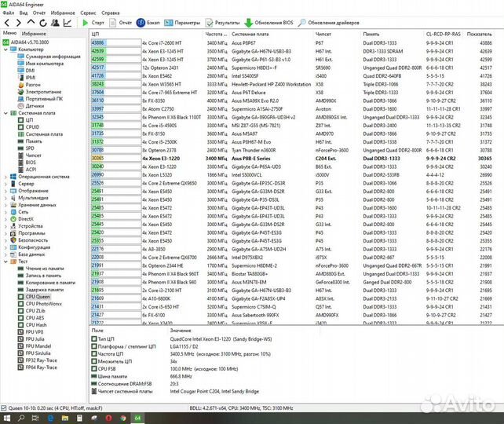The image size is (504, 424).
Task: Click the Бэкап toolbar button
Action: [148, 23]
